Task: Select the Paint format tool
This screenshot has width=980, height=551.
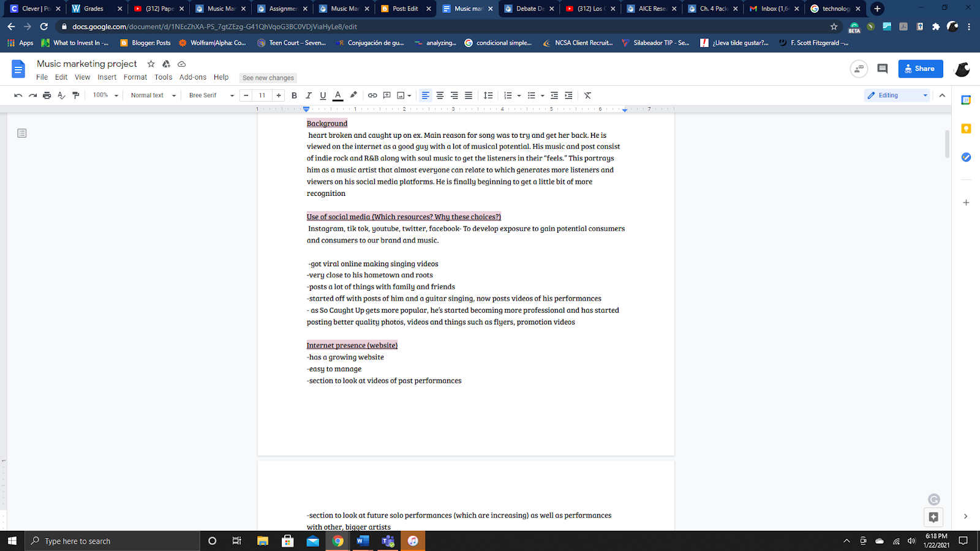Action: pyautogui.click(x=76, y=96)
